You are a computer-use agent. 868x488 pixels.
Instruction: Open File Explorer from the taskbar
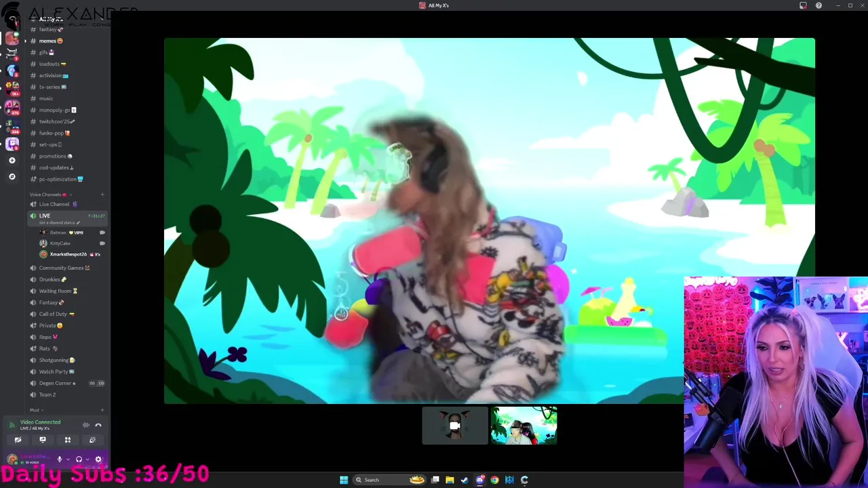tap(450, 480)
